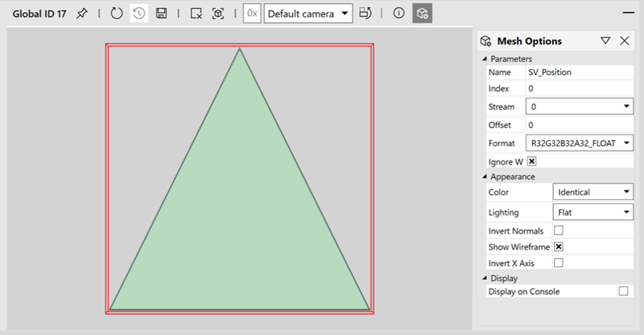The image size is (644, 335).
Task: Click the refresh circular arrow icon
Action: 117,13
